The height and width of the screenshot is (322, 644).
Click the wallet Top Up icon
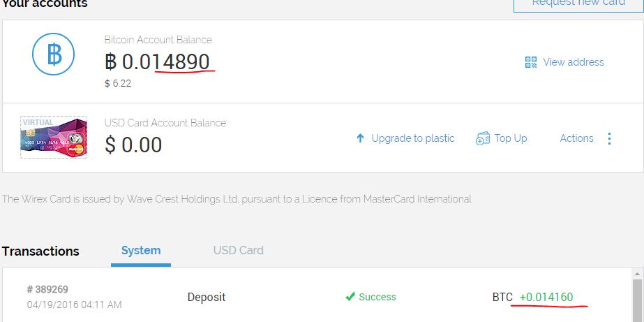(x=483, y=138)
